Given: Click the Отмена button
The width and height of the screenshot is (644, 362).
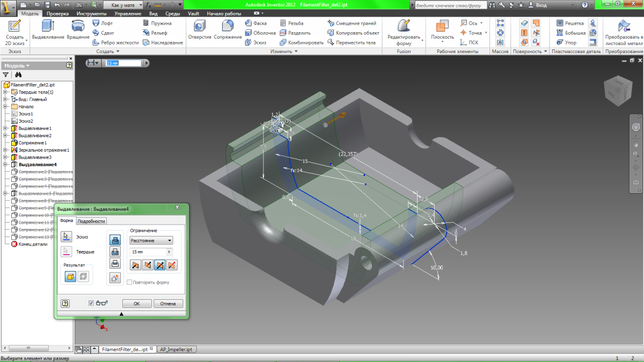Looking at the screenshot, I should tap(168, 304).
